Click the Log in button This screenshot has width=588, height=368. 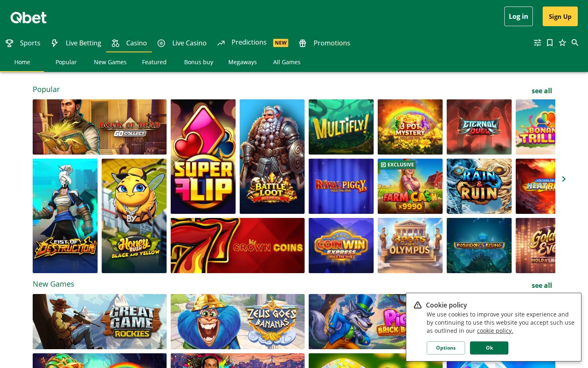(519, 16)
